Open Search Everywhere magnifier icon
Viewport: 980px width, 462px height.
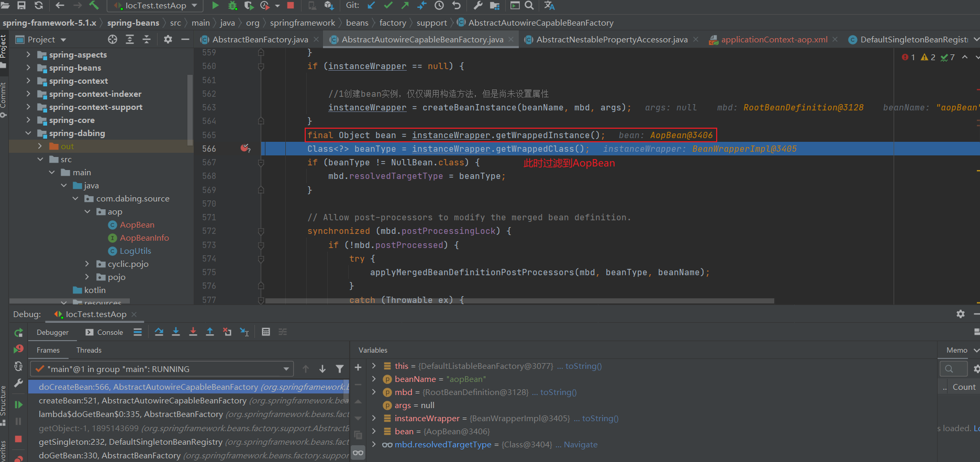[x=529, y=5]
